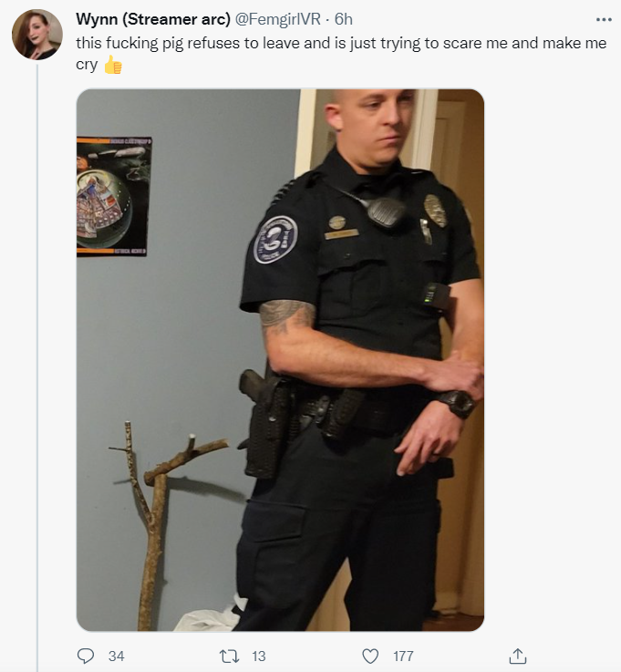This screenshot has height=672, width=621.
Task: Open the 6h timestamp permalink
Action: click(343, 19)
